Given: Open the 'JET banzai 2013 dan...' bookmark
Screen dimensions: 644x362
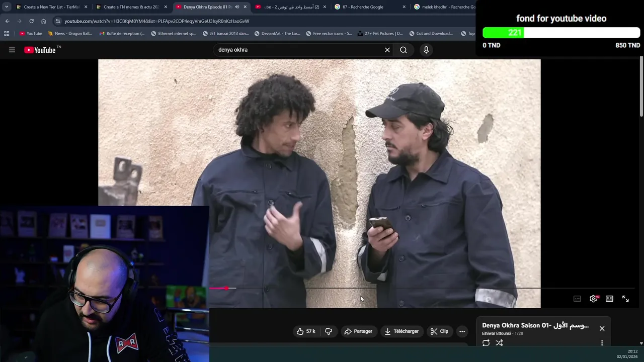Looking at the screenshot, I should pyautogui.click(x=225, y=34).
